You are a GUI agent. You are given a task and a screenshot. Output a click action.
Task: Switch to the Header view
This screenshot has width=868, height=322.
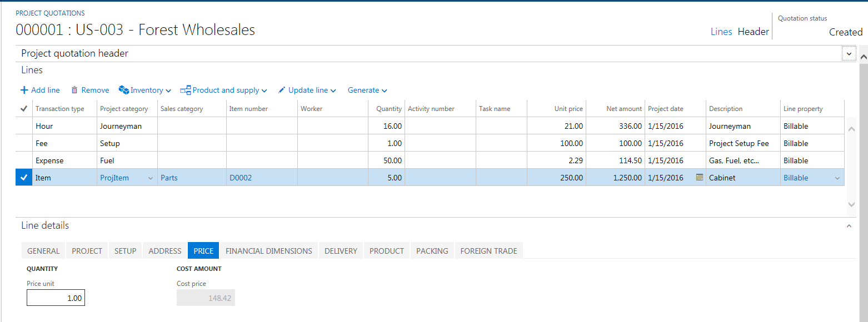click(753, 32)
